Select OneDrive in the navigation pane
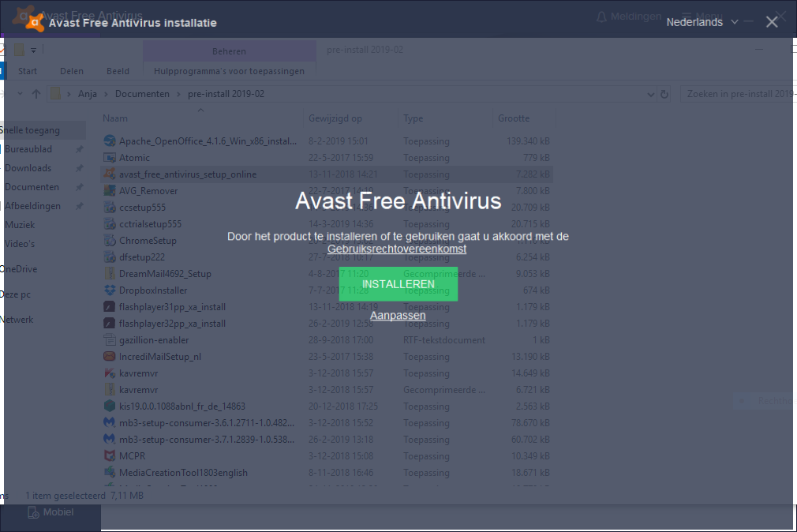Viewport: 797px width, 532px height. tap(19, 269)
